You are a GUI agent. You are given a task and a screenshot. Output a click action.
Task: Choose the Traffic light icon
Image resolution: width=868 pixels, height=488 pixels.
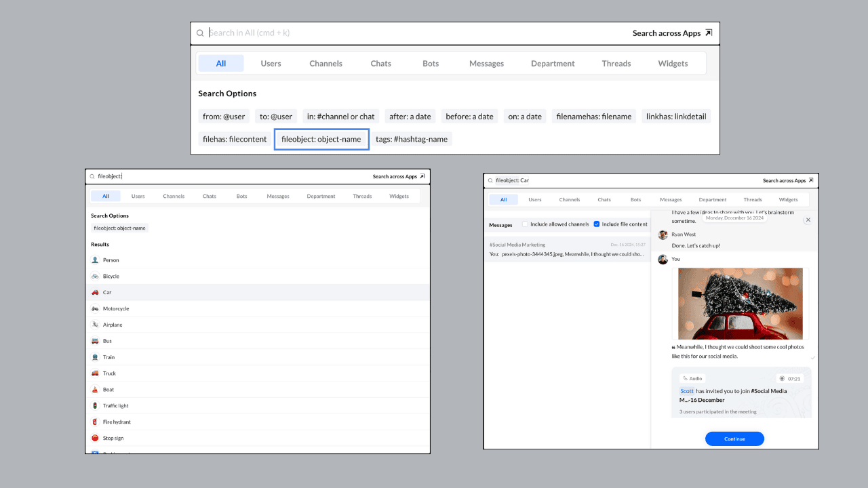95,406
